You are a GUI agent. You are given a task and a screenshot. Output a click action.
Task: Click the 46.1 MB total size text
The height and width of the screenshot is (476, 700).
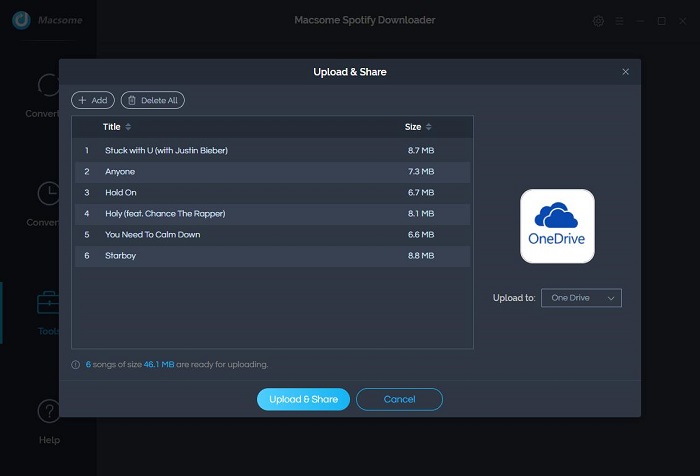click(x=159, y=364)
